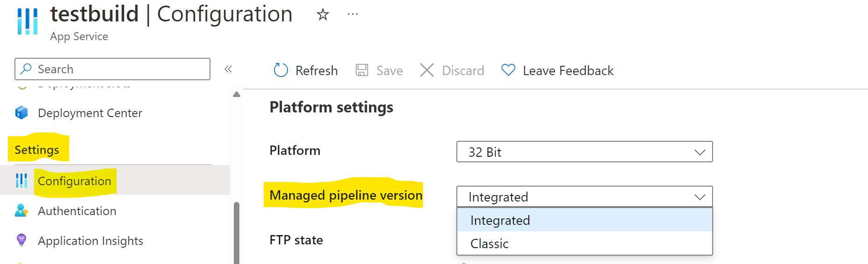
Task: Open the more options ellipsis menu
Action: click(353, 14)
